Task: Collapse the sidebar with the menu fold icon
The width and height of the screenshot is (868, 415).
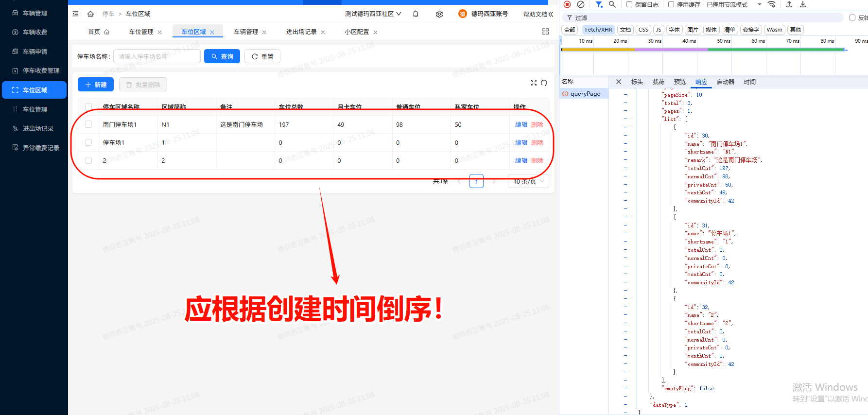Action: (75, 14)
